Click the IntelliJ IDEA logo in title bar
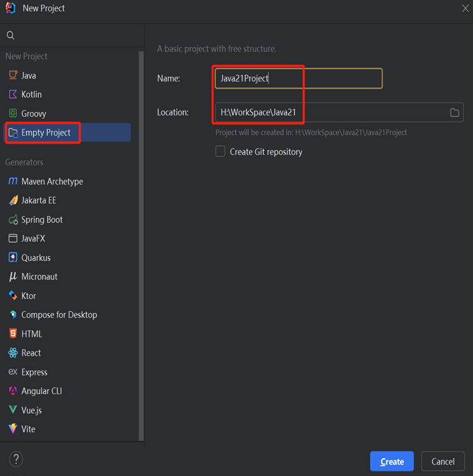473x476 pixels. [x=11, y=8]
